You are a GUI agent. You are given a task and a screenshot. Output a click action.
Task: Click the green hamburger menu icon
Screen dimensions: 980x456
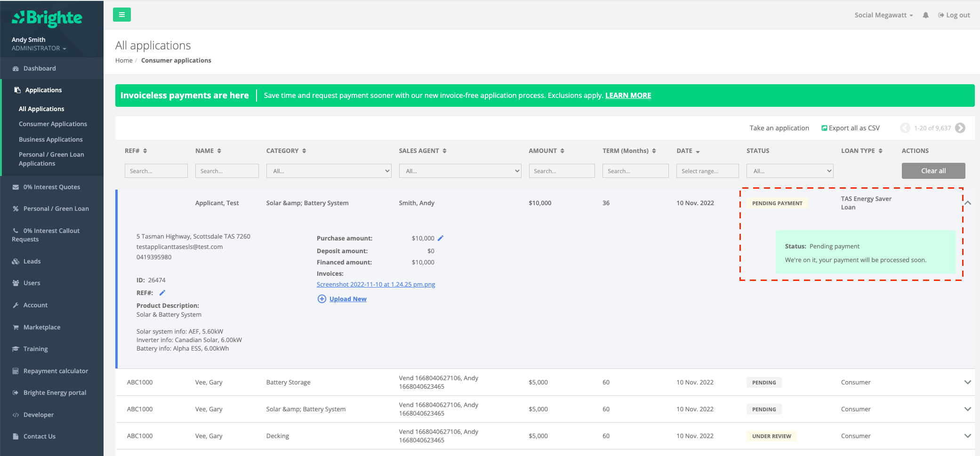click(x=121, y=15)
